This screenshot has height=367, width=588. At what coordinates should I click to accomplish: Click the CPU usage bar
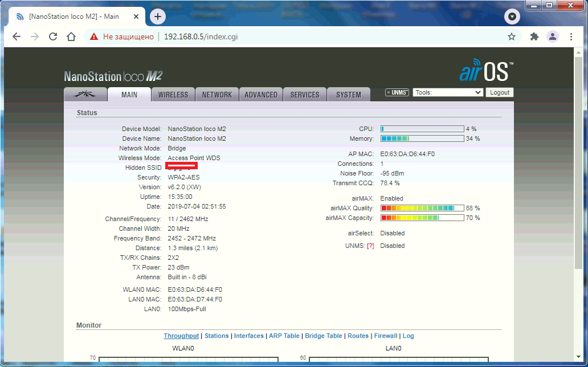click(x=422, y=129)
